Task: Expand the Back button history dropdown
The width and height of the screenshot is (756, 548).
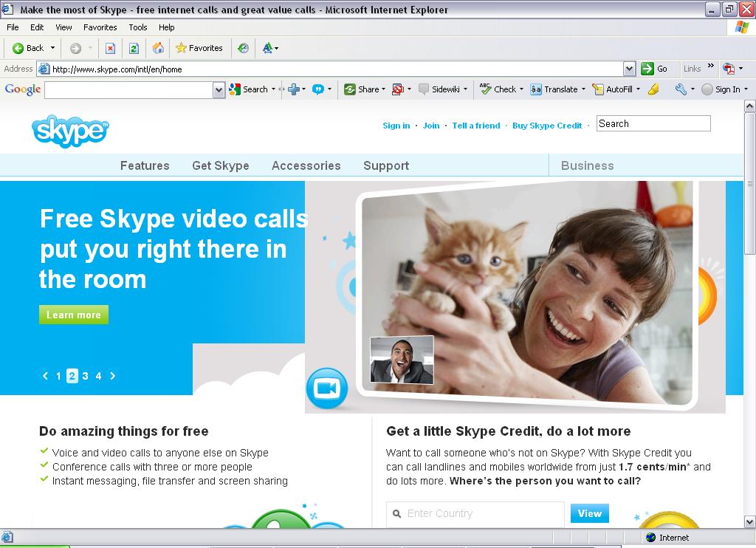Action: coord(52,48)
